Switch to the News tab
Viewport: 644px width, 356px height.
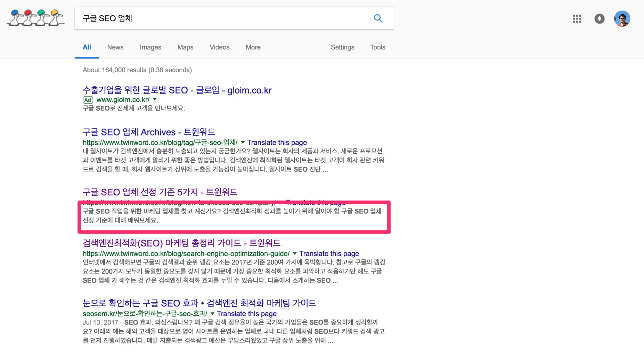(115, 47)
